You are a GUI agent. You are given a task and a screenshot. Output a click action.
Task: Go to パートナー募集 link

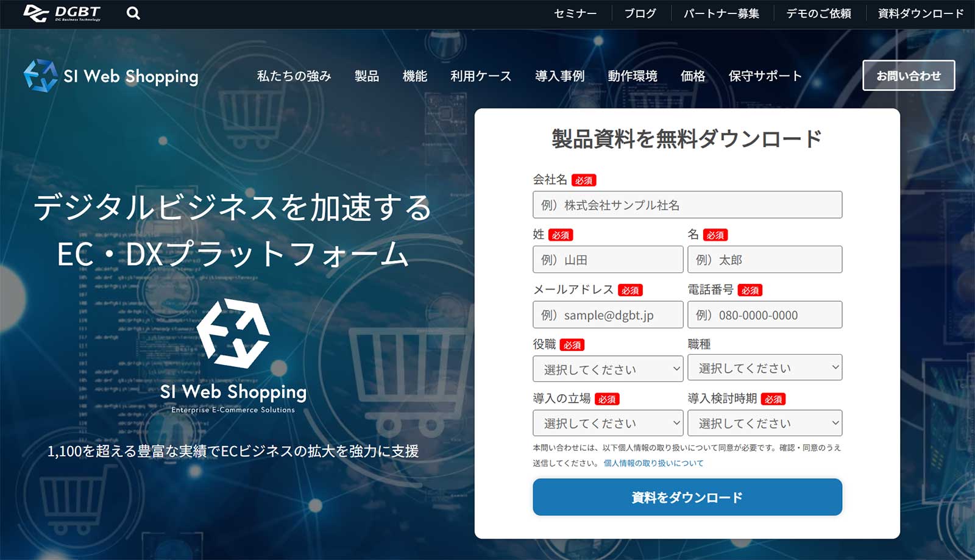[x=721, y=13]
